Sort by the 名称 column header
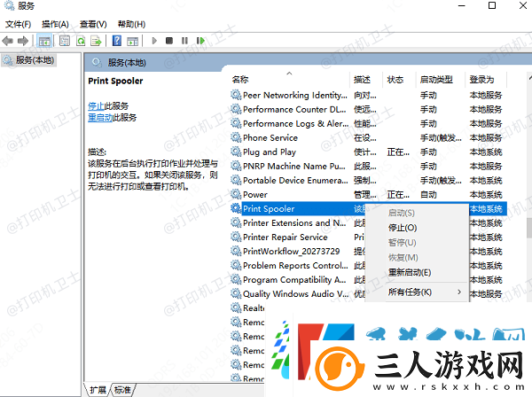Image resolution: width=532 pixels, height=397 pixels. 240,80
